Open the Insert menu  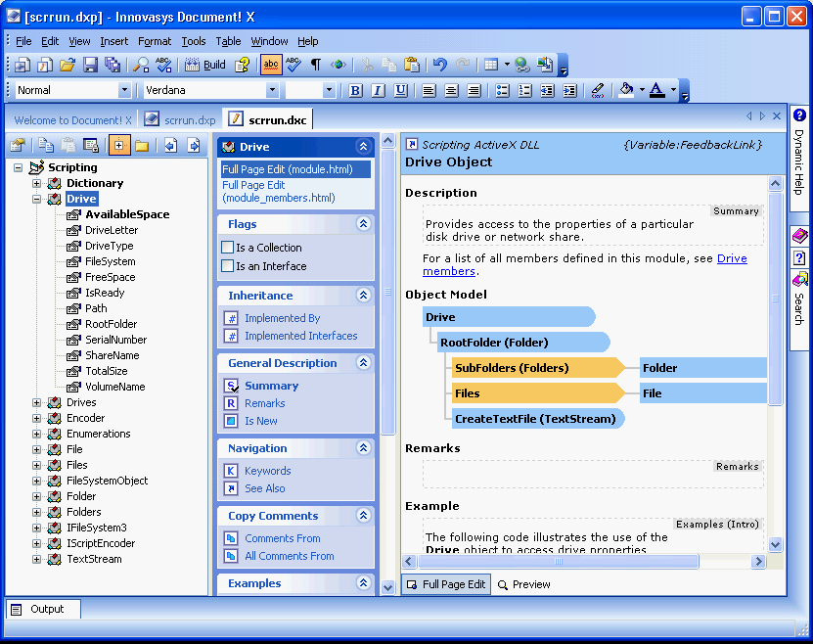click(x=114, y=41)
